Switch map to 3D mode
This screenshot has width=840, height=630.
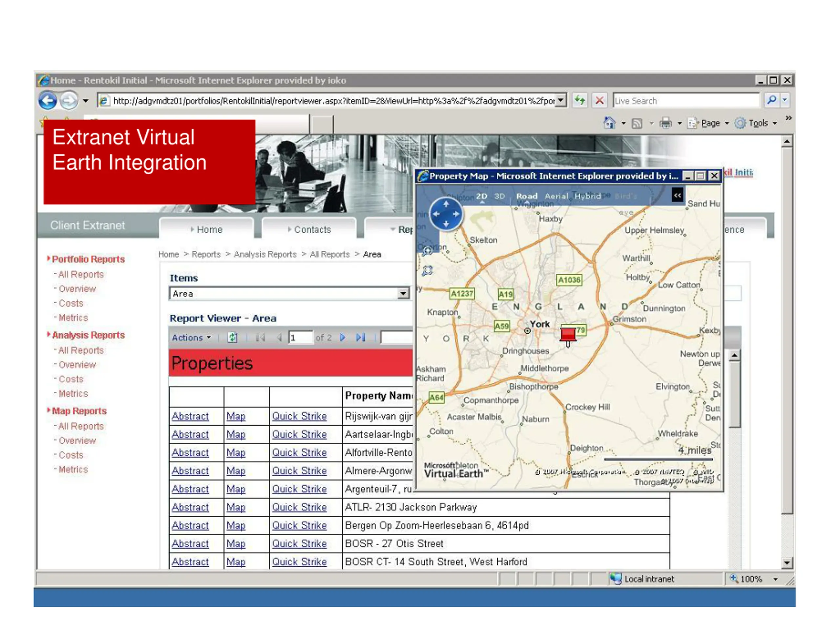coord(499,196)
